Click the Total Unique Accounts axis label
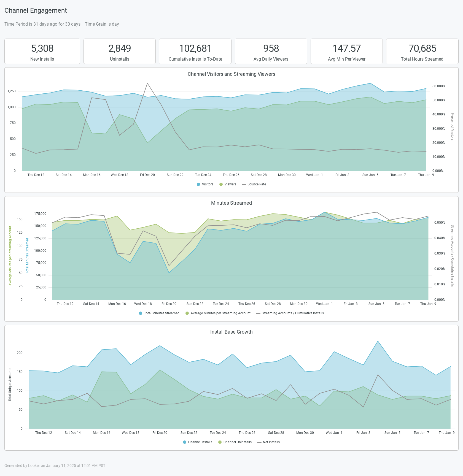Screen dimensions: 463x476 coord(10,384)
